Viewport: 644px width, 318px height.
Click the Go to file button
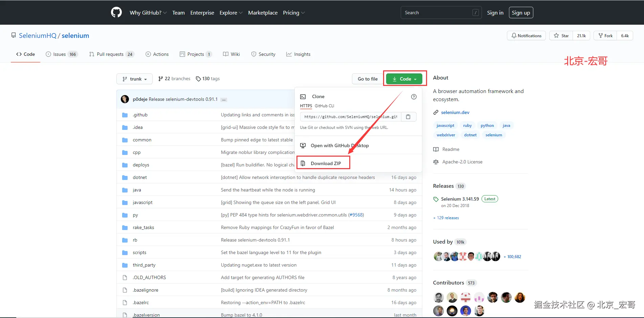pos(368,79)
